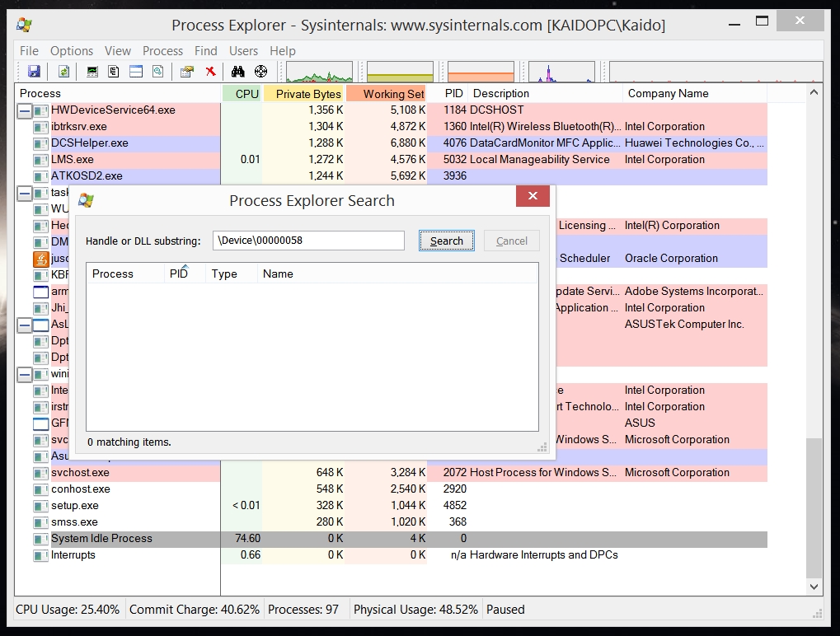Select the HWDeviceService64.exe process name
Viewport: 840px width, 636px height.
(x=113, y=110)
